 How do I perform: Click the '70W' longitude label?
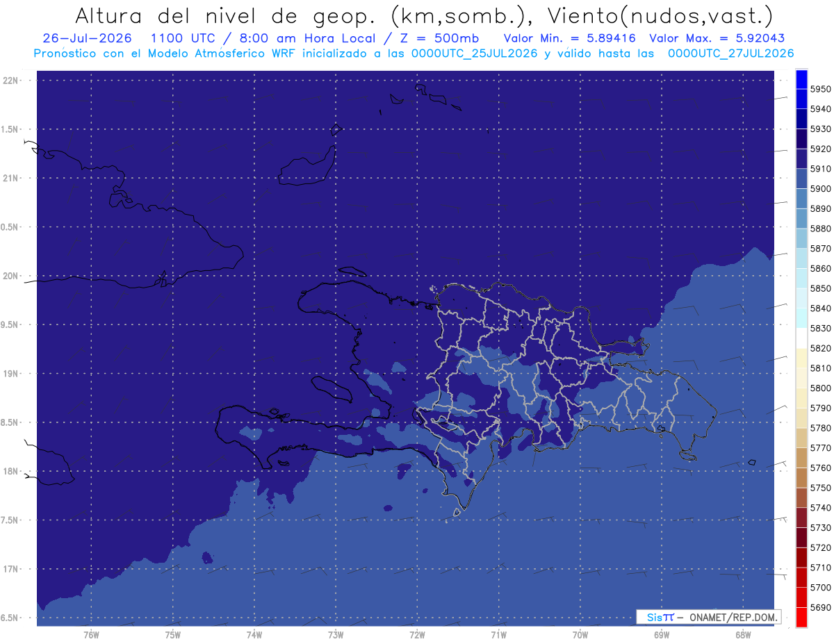(x=580, y=634)
